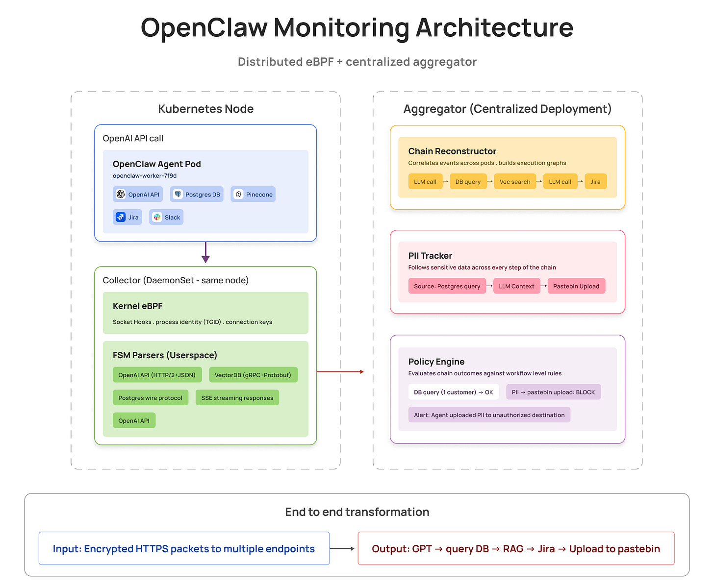Open the Policy Engine section
The image size is (714, 588).
coord(436,362)
